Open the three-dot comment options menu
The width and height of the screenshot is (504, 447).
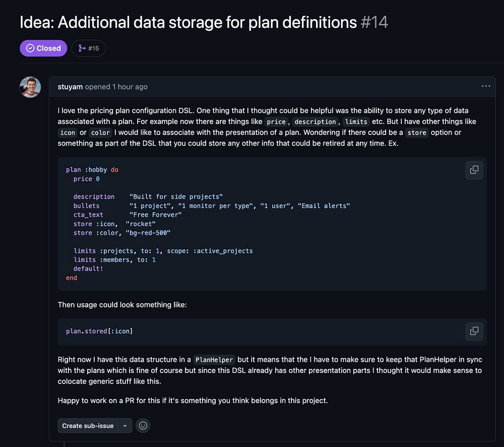click(486, 87)
